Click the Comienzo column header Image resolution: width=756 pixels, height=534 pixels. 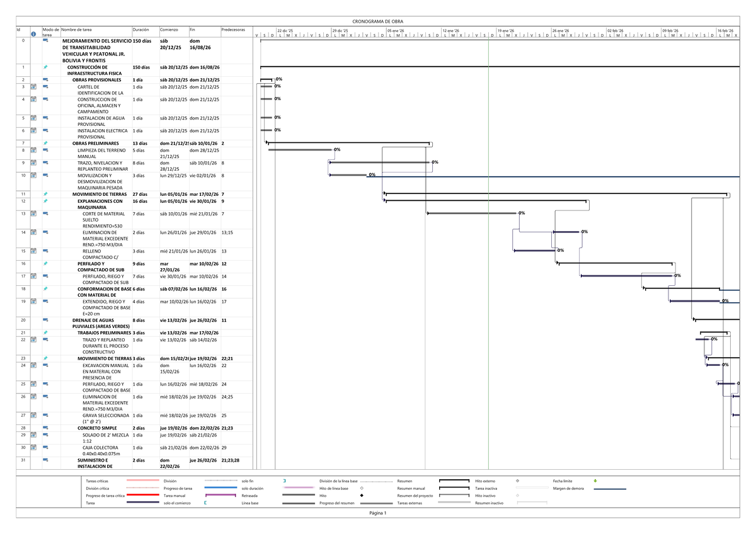tap(169, 30)
